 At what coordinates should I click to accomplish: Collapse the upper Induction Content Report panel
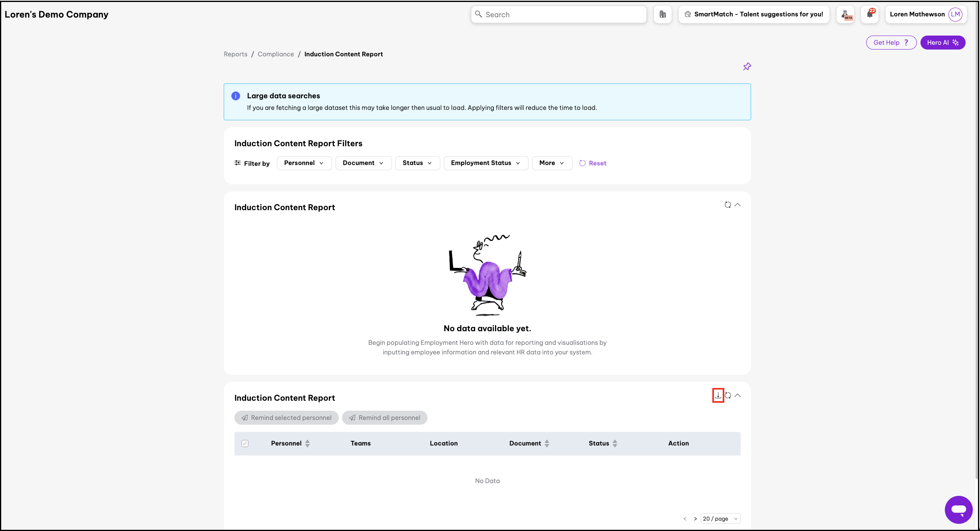point(738,205)
